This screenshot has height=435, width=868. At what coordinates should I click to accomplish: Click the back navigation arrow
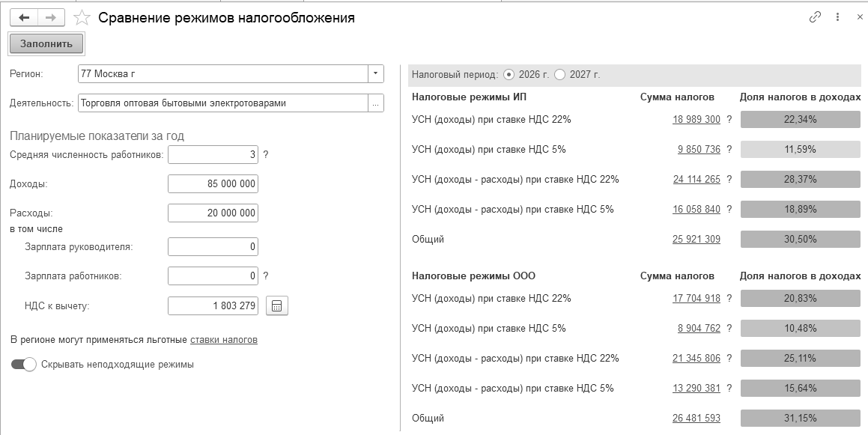23,18
